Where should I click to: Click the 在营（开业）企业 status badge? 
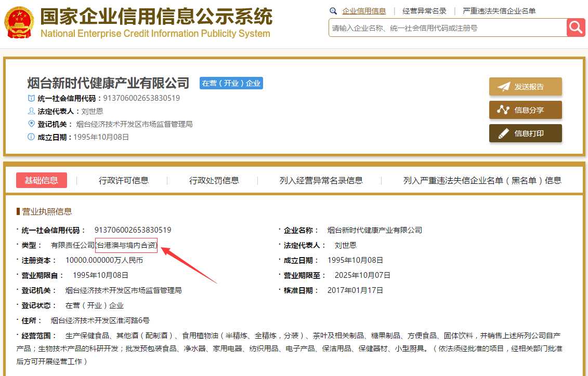tap(231, 83)
